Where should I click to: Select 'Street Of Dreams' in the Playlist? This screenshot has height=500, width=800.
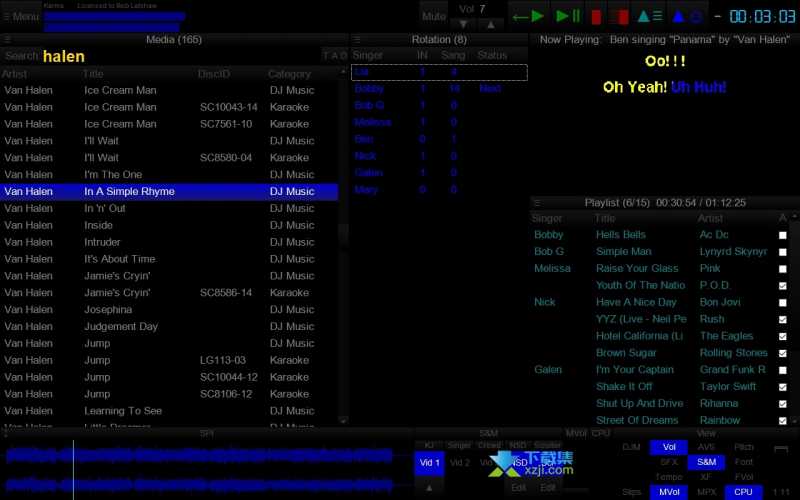660,420
